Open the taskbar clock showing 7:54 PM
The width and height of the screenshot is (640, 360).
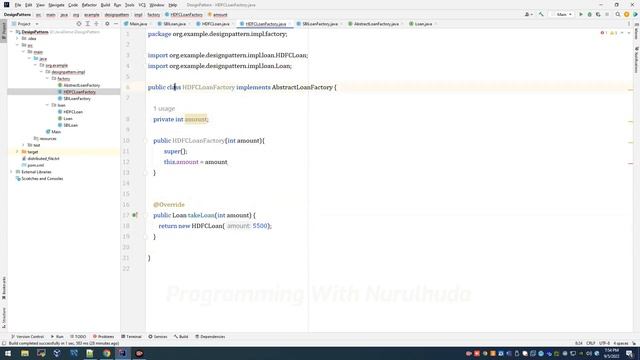click(x=611, y=353)
